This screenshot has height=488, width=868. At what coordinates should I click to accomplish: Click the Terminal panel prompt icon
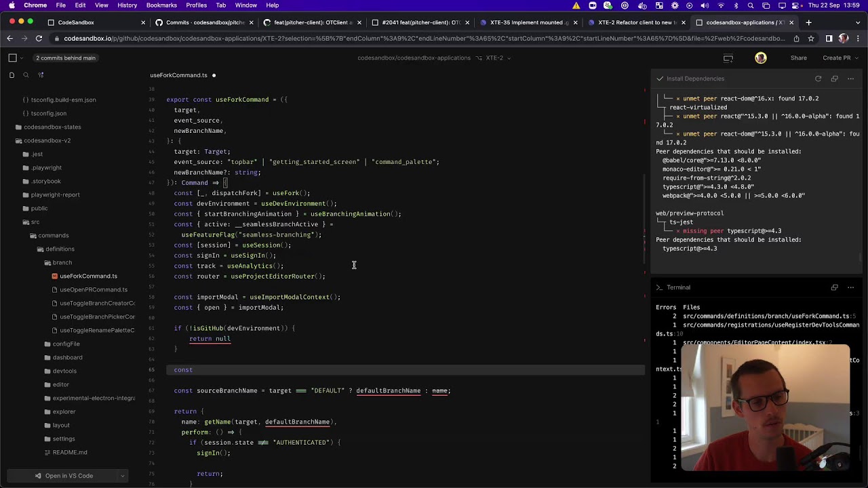pos(659,287)
